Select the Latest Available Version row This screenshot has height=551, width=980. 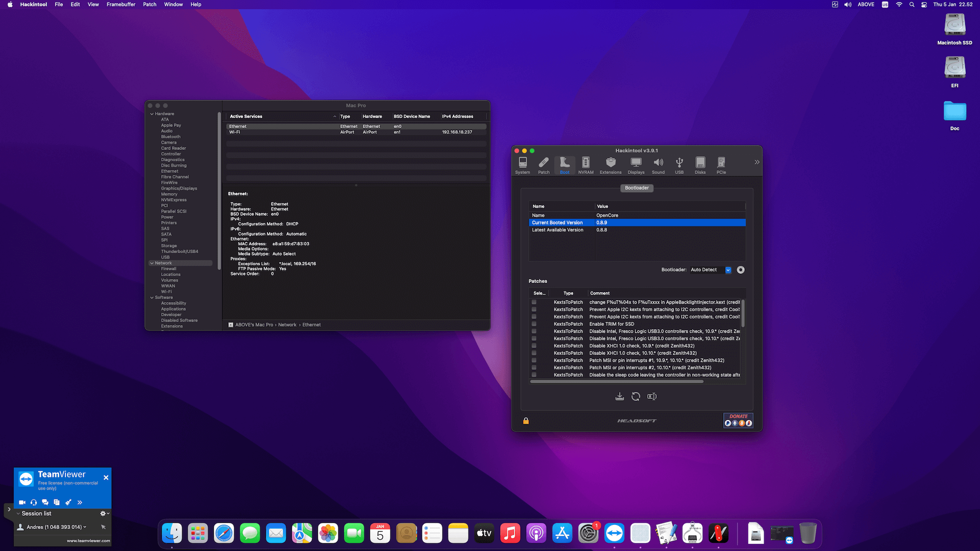[x=637, y=230]
